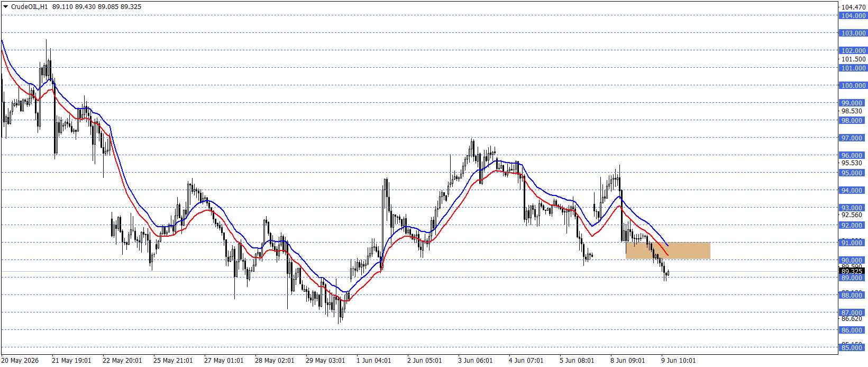This screenshot has width=868, height=367.
Task: Click the 96.000 price level label
Action: [x=853, y=156]
